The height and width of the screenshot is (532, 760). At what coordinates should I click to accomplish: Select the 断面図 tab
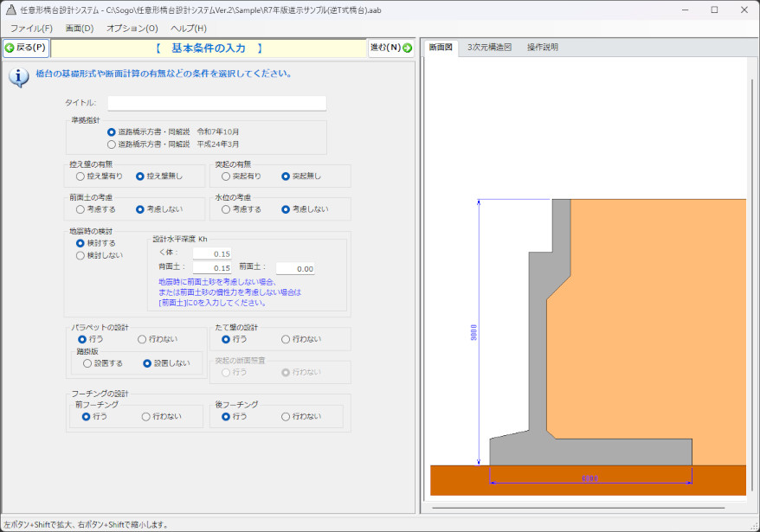coord(441,48)
